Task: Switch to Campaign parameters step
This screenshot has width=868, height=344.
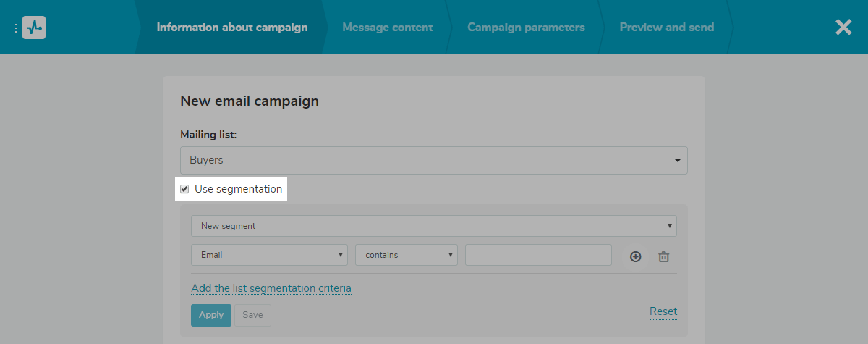Action: 526,28
